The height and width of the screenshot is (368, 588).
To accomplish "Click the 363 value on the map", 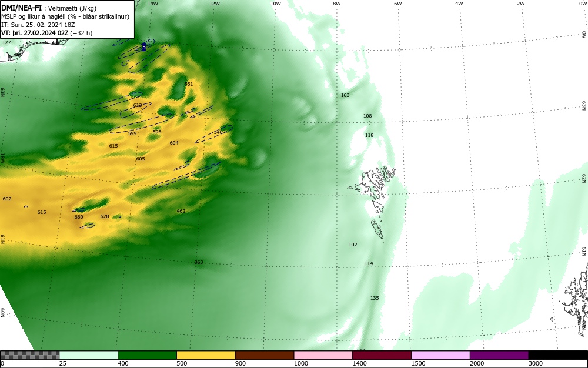I will (199, 262).
